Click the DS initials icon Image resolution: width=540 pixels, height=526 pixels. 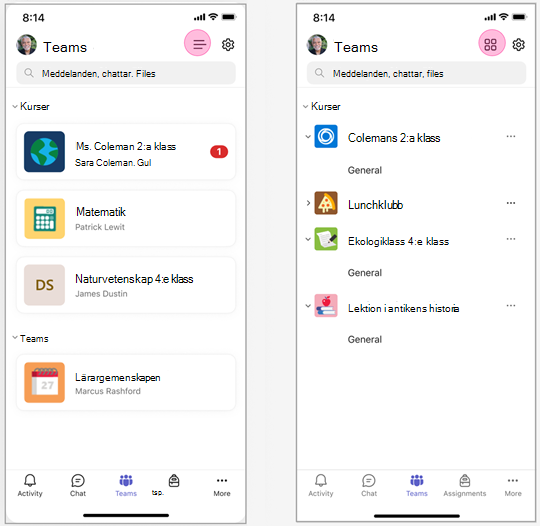click(44, 285)
